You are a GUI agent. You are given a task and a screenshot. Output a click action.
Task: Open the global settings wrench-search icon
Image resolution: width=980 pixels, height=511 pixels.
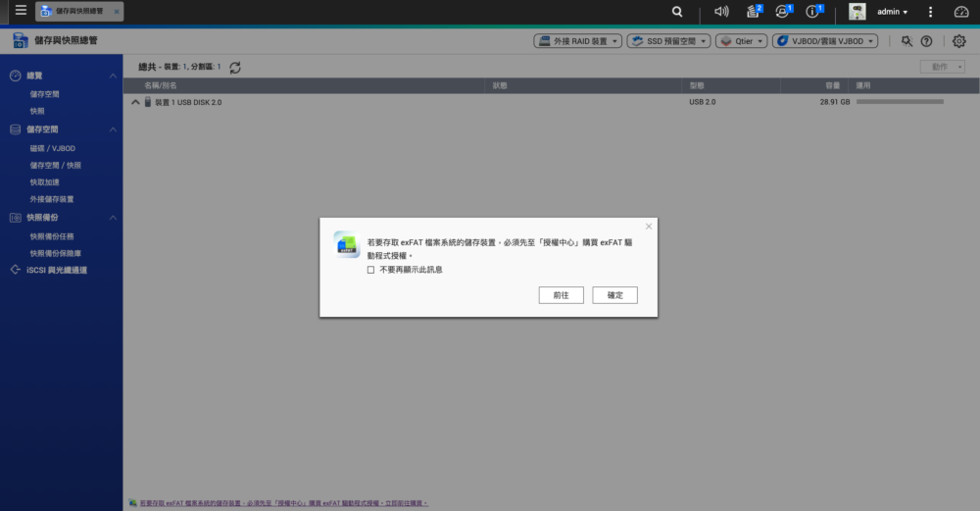pos(906,41)
